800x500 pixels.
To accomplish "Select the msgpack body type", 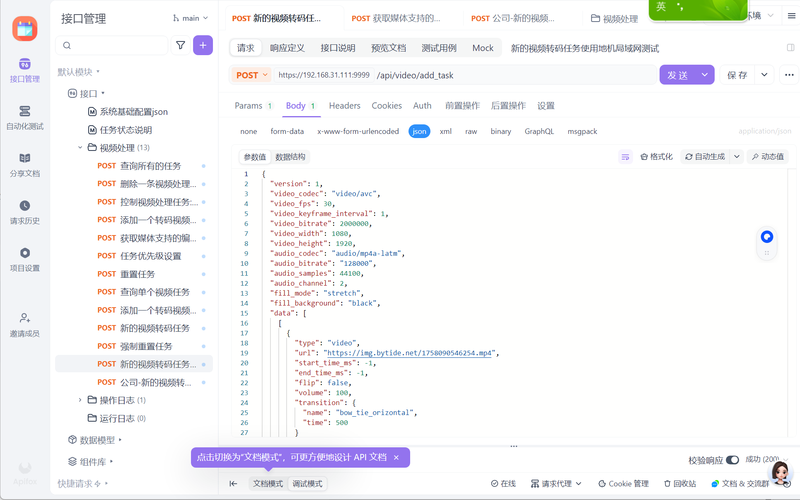I will click(582, 131).
